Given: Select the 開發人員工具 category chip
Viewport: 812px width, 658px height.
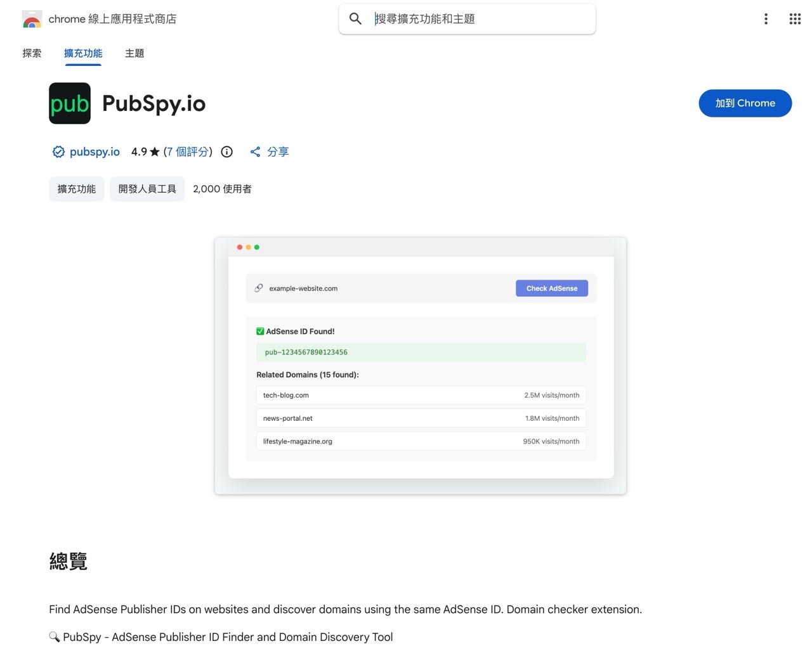Looking at the screenshot, I should click(147, 188).
